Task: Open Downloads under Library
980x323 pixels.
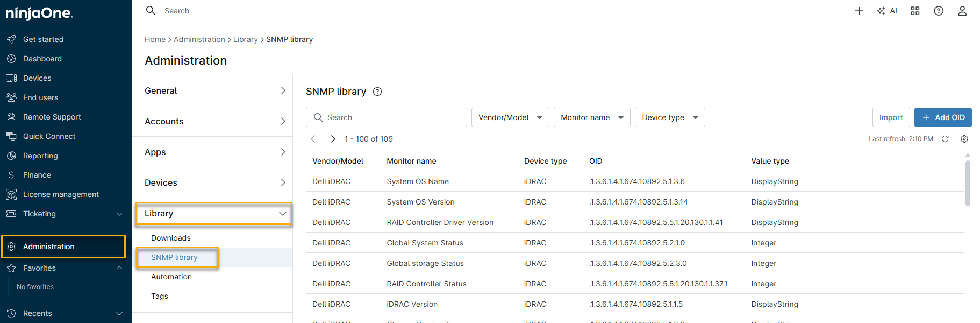Action: tap(170, 238)
